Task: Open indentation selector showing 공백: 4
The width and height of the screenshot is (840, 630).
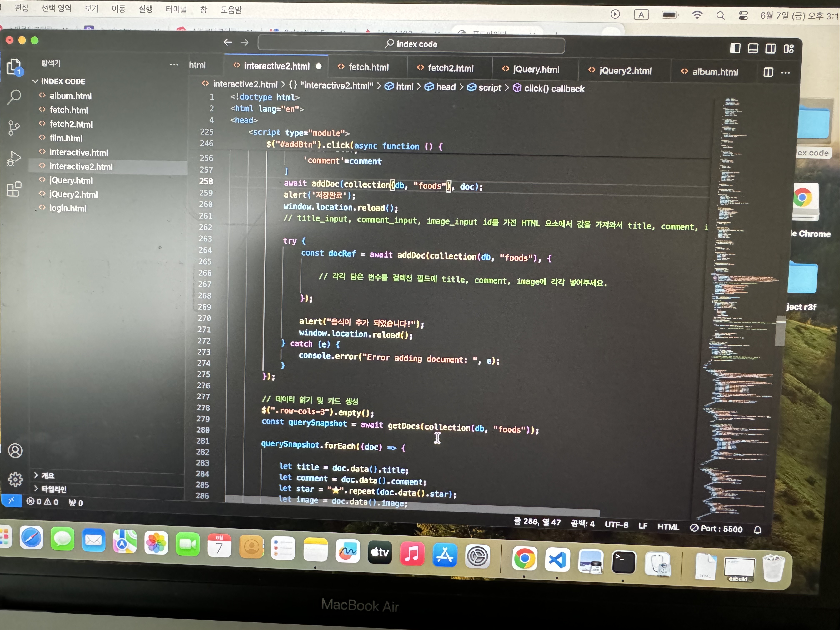Action: [x=582, y=524]
